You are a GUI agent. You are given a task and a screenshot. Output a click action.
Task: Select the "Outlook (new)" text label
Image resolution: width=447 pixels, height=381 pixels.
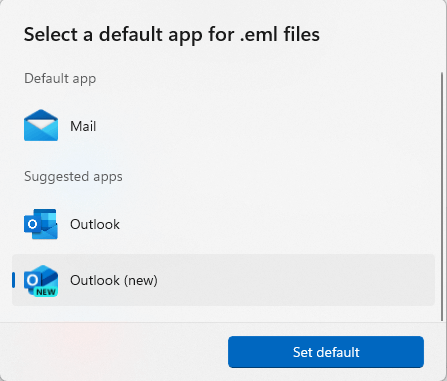point(114,280)
